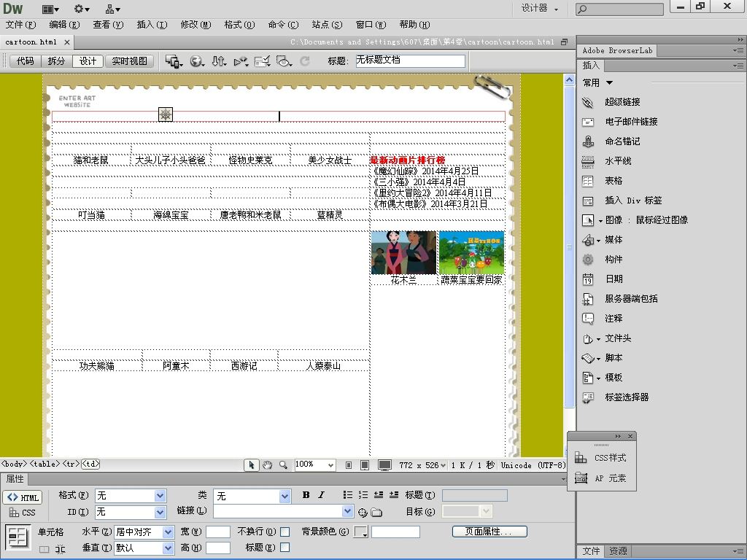Turn on Live View (实时视图)
Viewport: 747px width, 560px height.
click(x=130, y=61)
